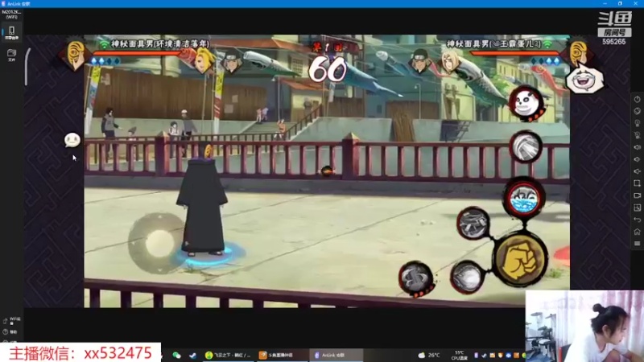Image resolution: width=644 pixels, height=362 pixels.
Task: Tap the yellow fist basic attack button
Action: coord(520,259)
